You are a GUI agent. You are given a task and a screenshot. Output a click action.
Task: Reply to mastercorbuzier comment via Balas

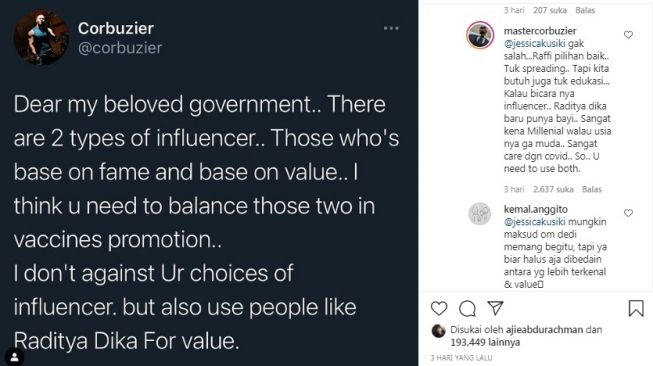point(592,189)
